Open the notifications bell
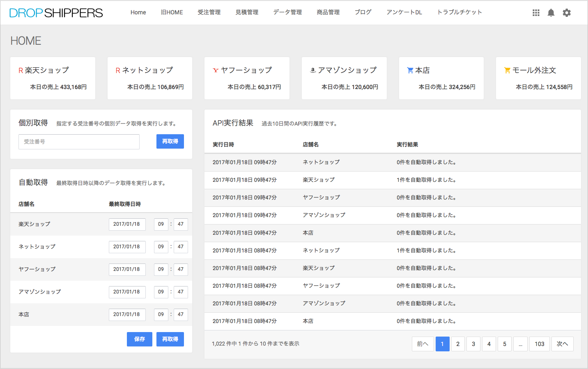Screen dimensions: 588x369 pyautogui.click(x=551, y=13)
